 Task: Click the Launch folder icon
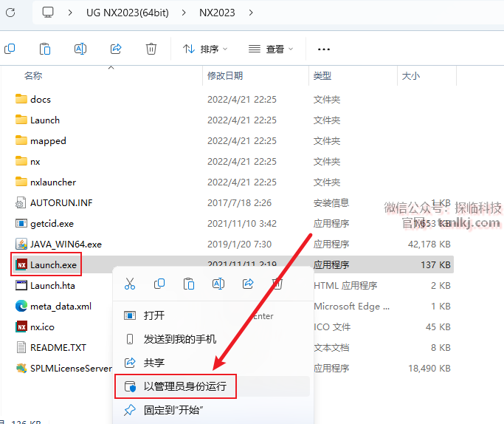[21, 120]
